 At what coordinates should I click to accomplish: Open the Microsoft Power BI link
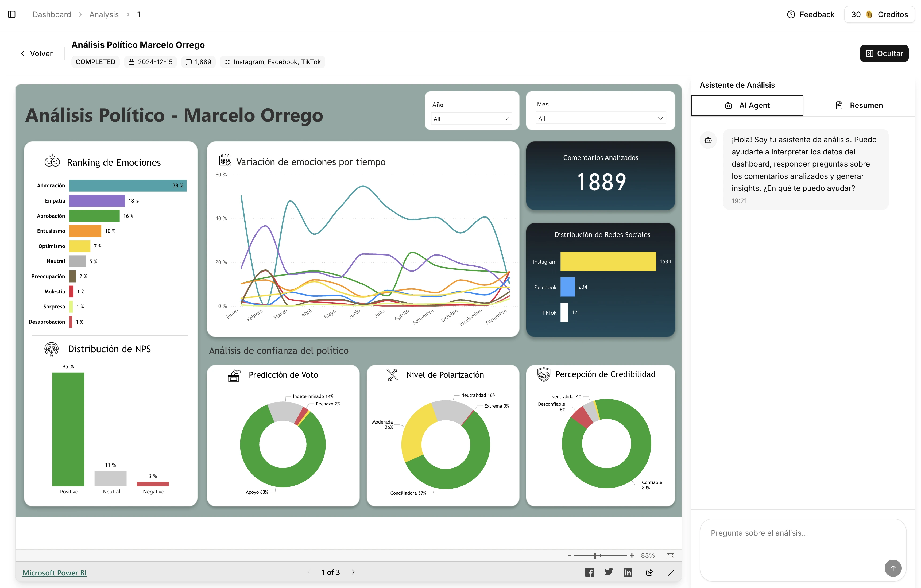[x=54, y=573]
